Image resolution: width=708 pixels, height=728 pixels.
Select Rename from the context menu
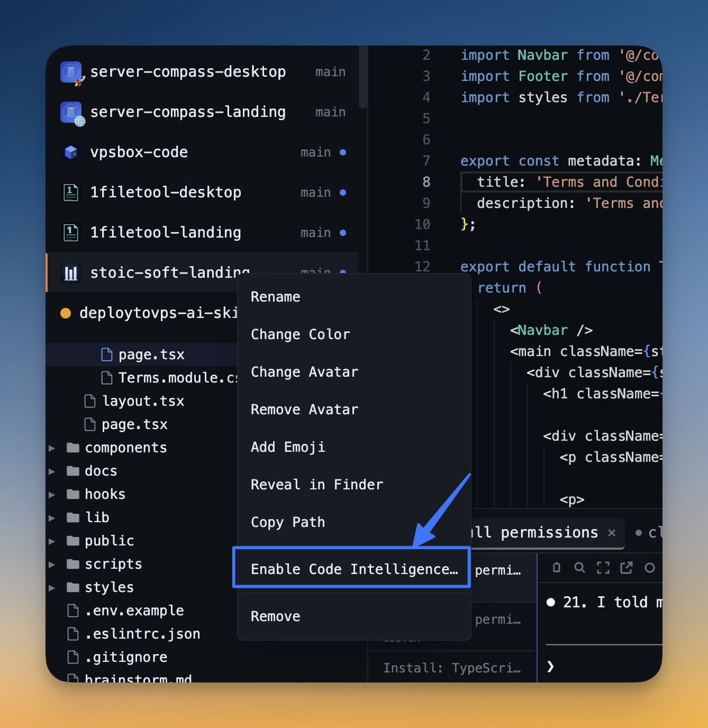(x=275, y=297)
